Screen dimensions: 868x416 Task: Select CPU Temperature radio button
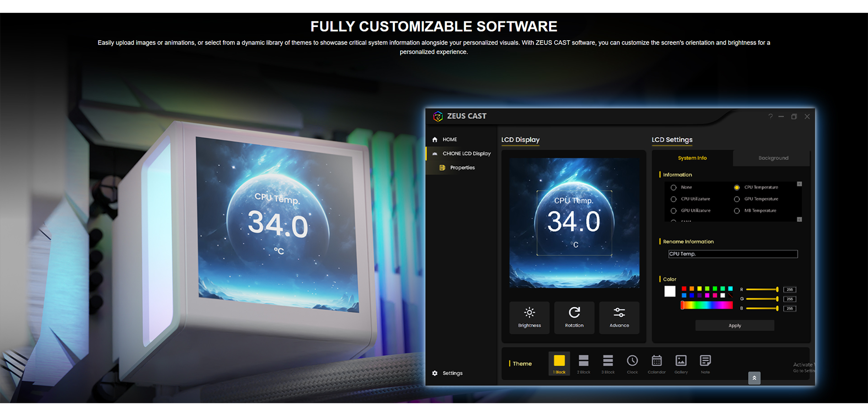(737, 188)
